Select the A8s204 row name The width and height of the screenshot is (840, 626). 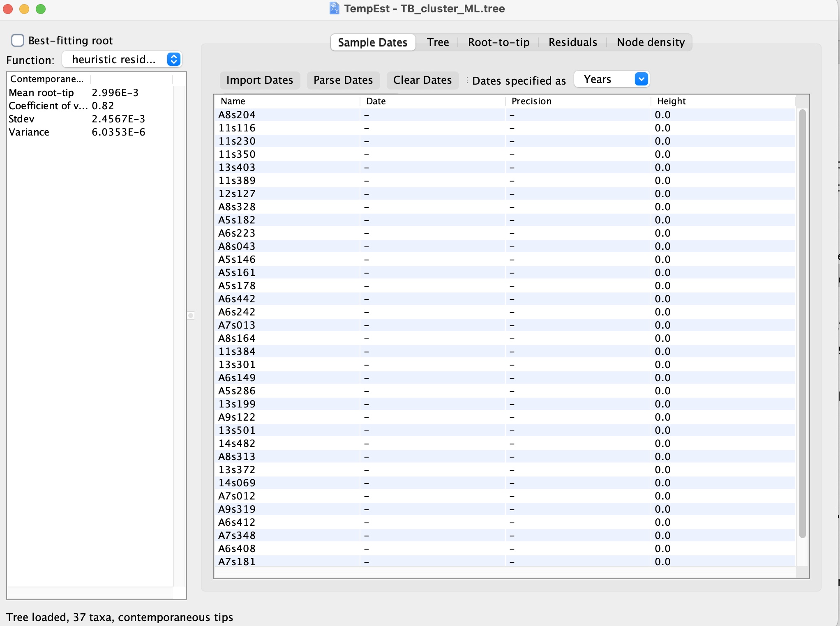237,115
